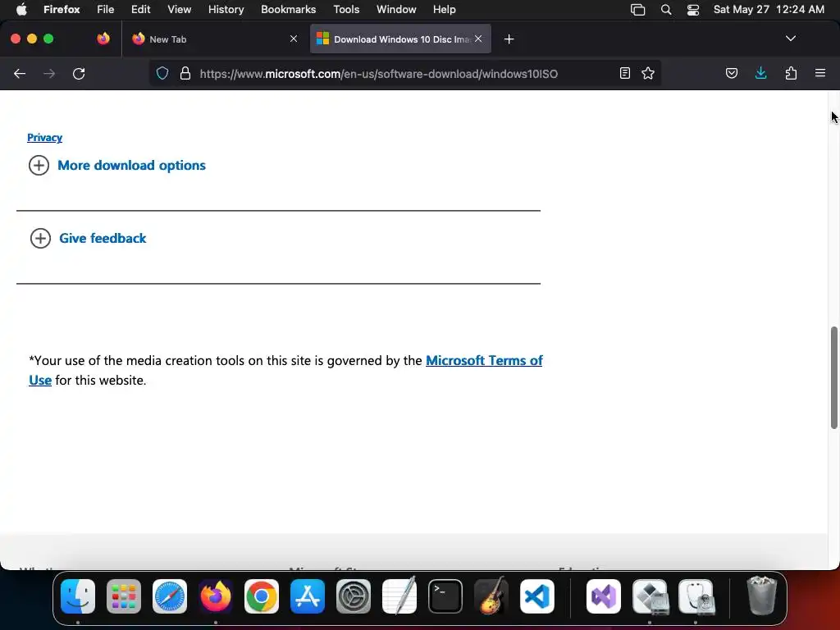Close the Download Windows 10 tab
This screenshot has width=840, height=630.
(x=478, y=39)
